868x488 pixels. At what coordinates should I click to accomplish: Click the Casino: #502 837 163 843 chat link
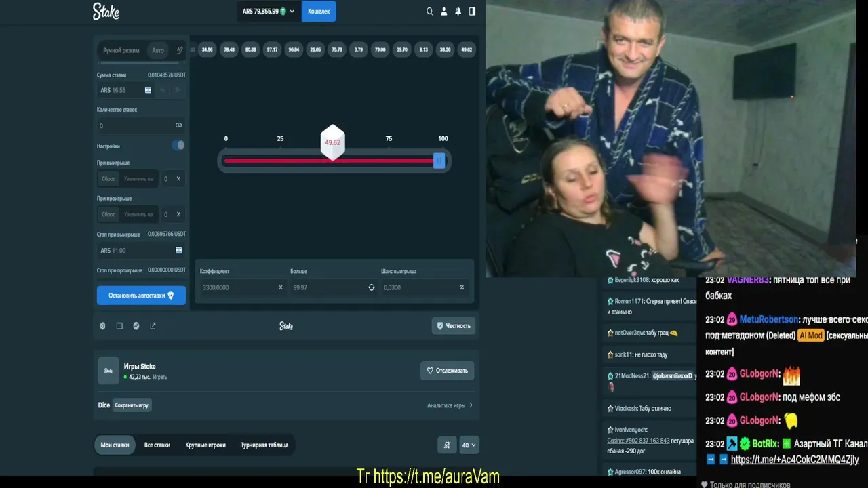tap(638, 441)
